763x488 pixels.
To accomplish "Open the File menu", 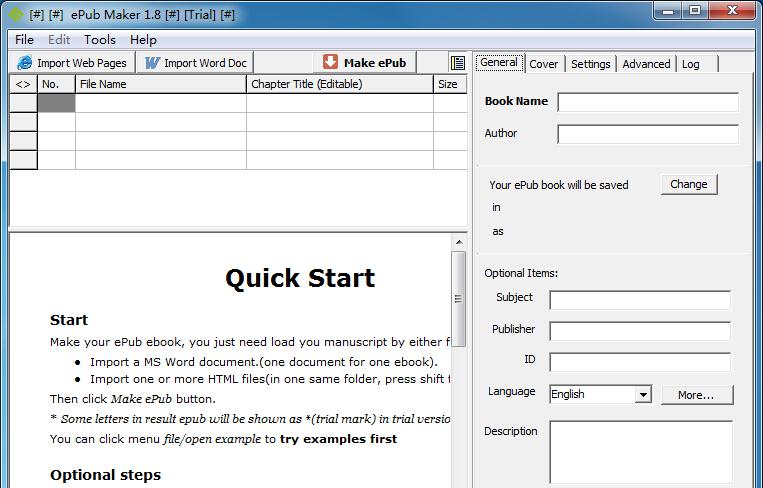I will coord(24,40).
